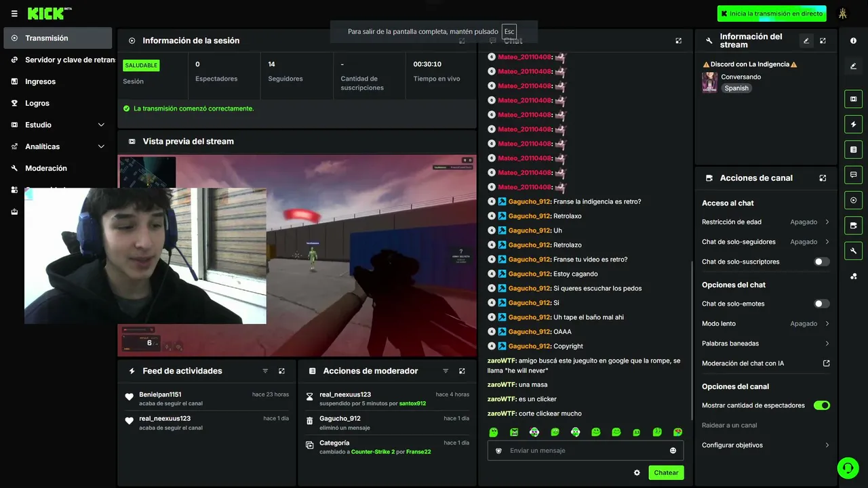This screenshot has width=868, height=488.
Task: Click Benielpan1151 in activity feed
Action: [160, 394]
